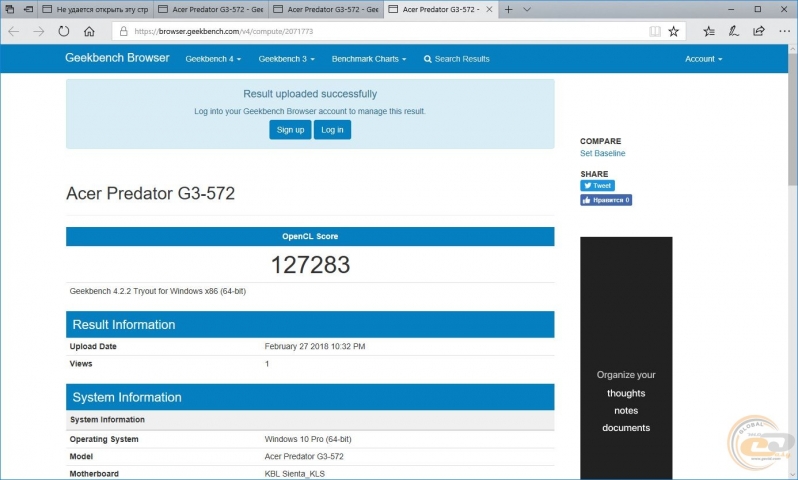
Task: Click the Model value Acer Predator G3-572
Action: [x=304, y=457]
